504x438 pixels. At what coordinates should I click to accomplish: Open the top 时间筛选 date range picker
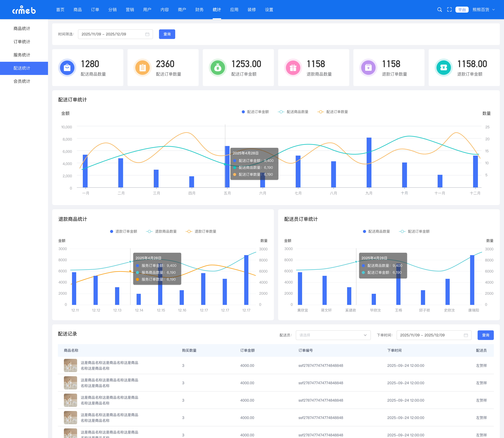click(x=115, y=34)
